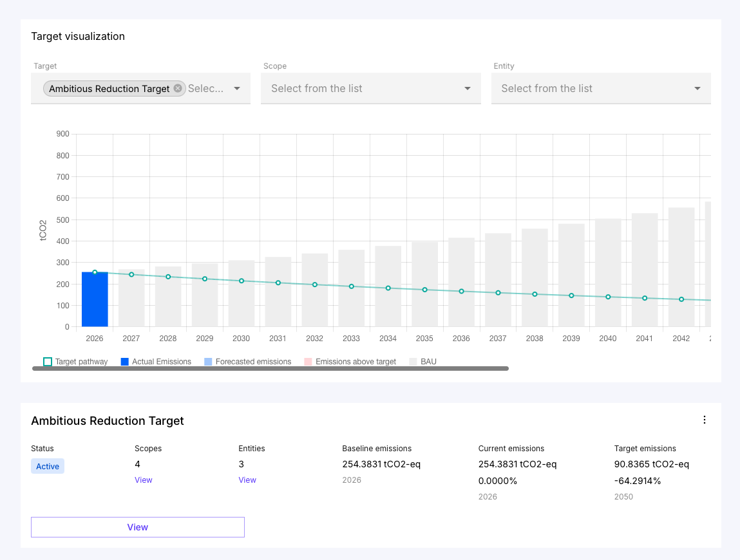Open the View link under Scopes
Viewport: 740px width, 560px height.
click(144, 480)
